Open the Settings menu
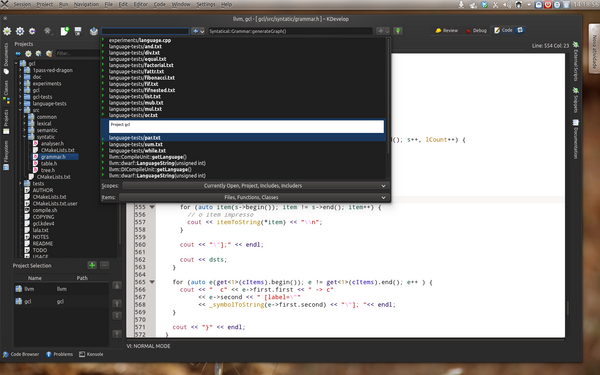 click(x=206, y=5)
